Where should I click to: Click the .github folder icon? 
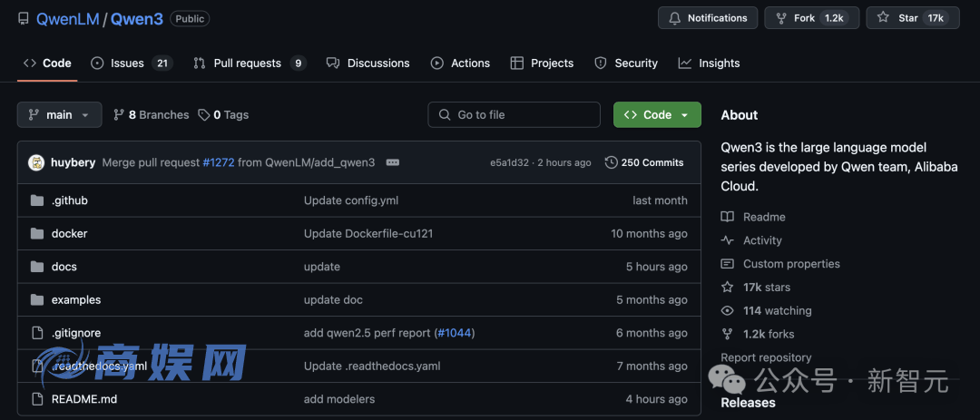coord(37,200)
